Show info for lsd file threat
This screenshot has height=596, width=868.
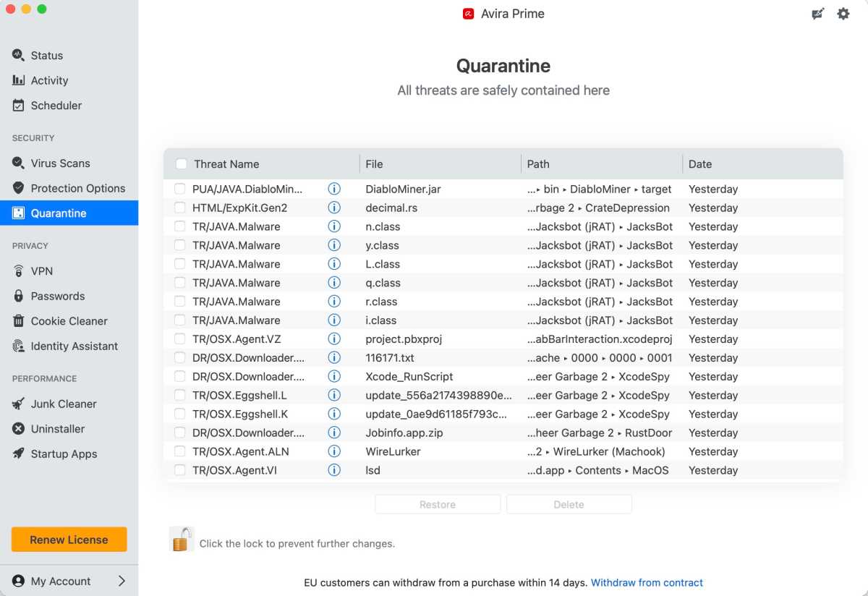(x=334, y=470)
